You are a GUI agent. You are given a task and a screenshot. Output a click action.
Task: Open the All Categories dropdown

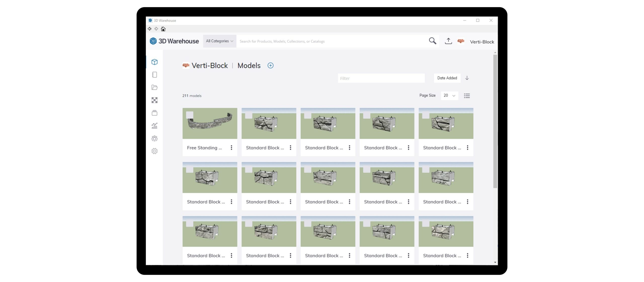pyautogui.click(x=220, y=41)
